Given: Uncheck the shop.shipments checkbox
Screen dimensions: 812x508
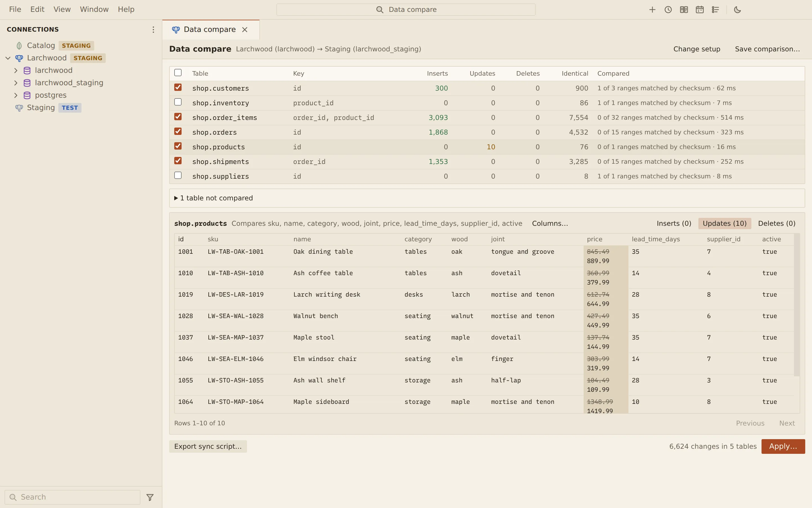Looking at the screenshot, I should click(178, 161).
